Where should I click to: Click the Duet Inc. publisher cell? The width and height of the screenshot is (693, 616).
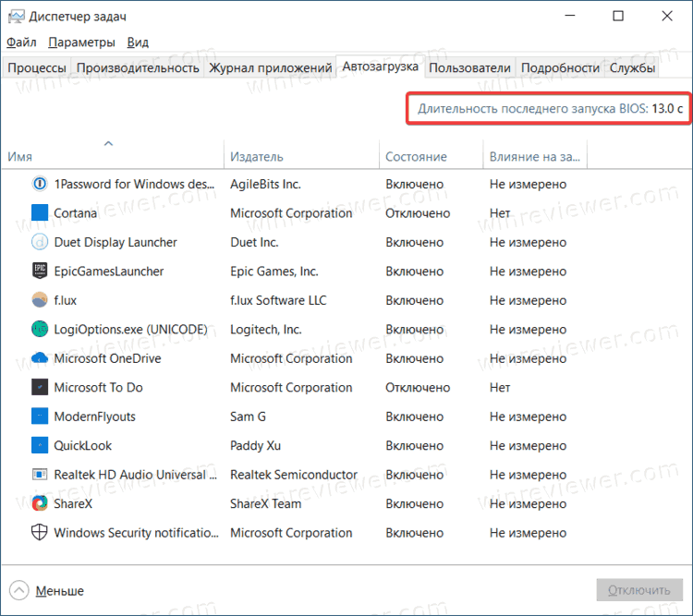[x=254, y=242]
